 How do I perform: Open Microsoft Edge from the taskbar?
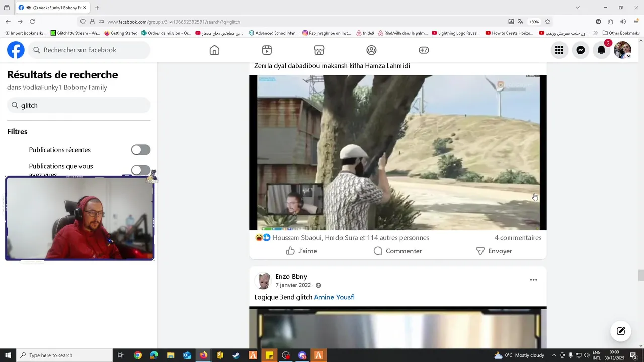coord(154,355)
